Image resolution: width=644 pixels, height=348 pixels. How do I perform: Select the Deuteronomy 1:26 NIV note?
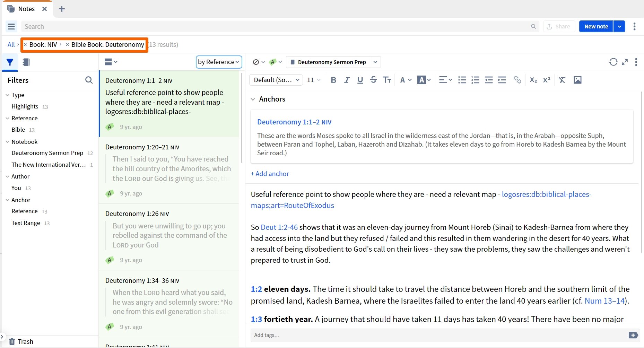point(169,237)
